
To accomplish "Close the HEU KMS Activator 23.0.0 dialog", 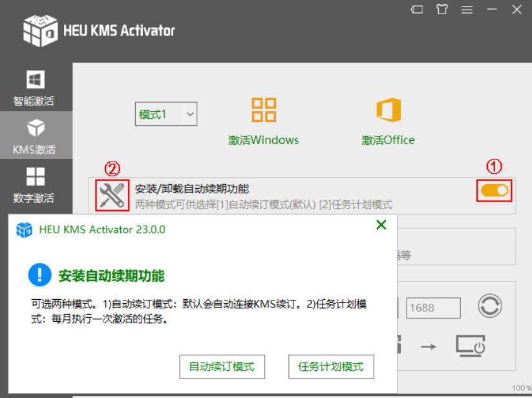I will [x=381, y=224].
